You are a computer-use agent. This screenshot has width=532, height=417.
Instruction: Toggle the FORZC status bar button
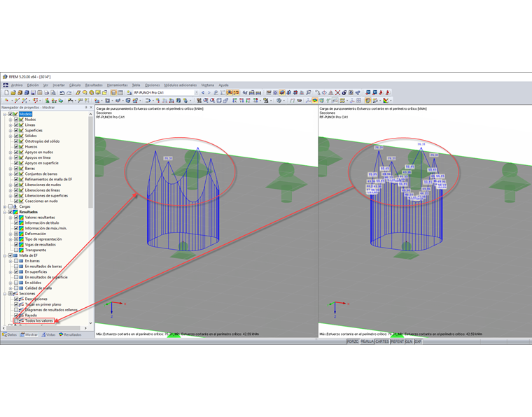point(353,341)
